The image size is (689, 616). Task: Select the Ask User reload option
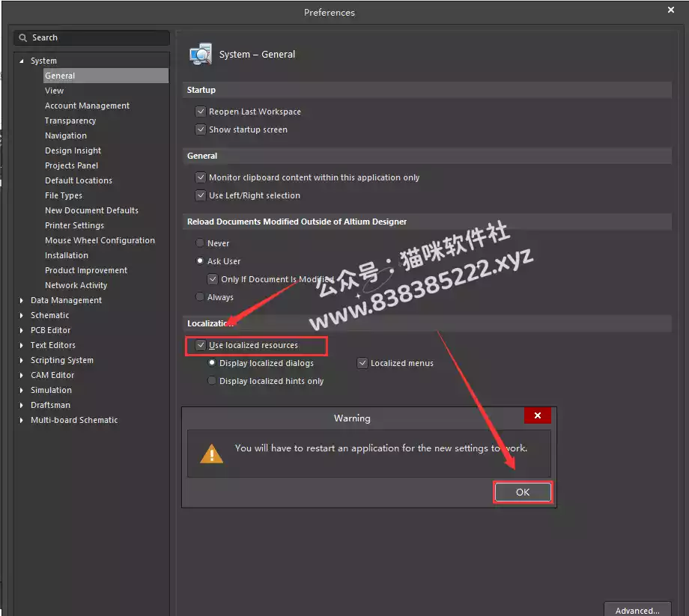(x=200, y=260)
